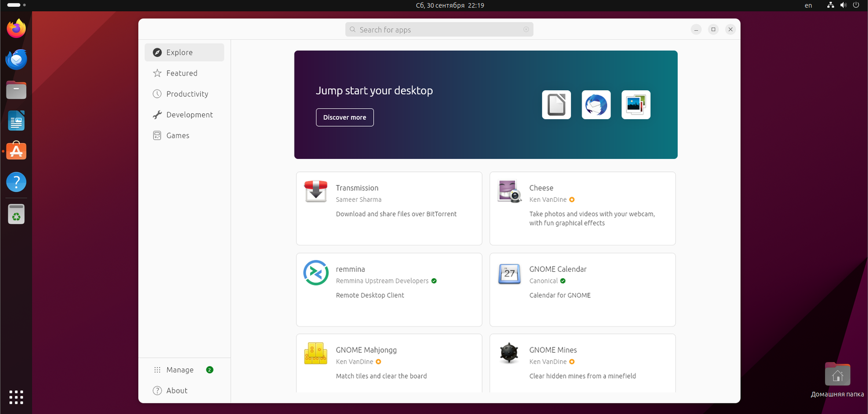The height and width of the screenshot is (414, 868).
Task: Go to the Featured category
Action: 184,73
